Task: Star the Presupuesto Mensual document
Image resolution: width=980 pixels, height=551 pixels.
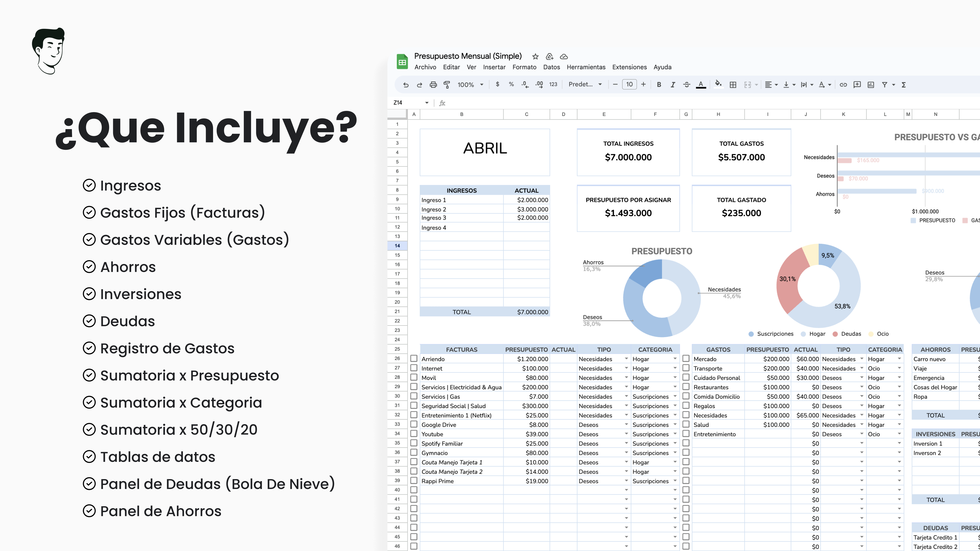Action: pyautogui.click(x=535, y=56)
